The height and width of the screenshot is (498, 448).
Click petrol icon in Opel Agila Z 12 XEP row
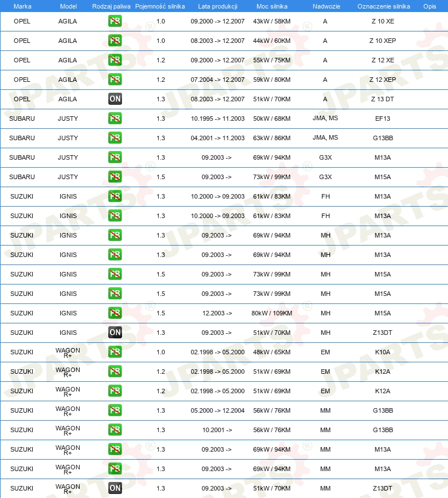click(115, 80)
